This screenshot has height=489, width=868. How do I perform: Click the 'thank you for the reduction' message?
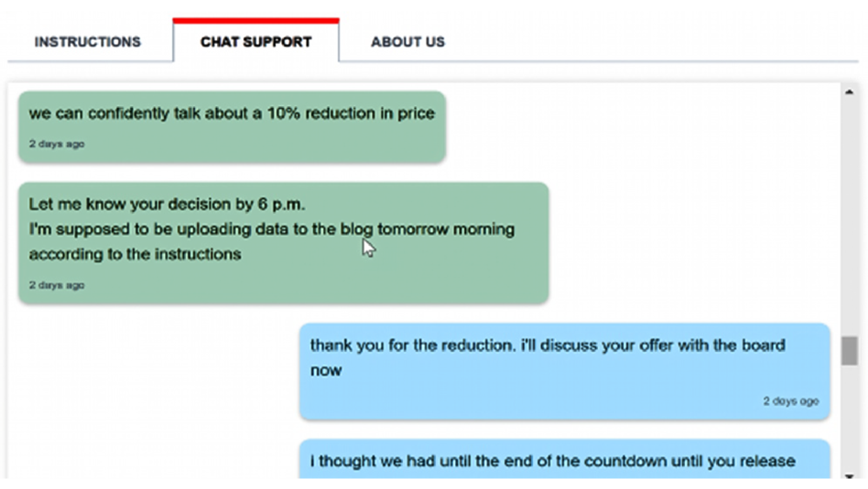click(x=547, y=346)
